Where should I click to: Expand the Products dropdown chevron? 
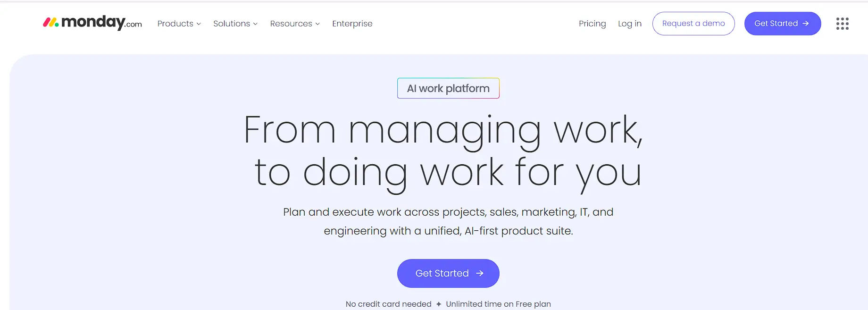coord(199,24)
